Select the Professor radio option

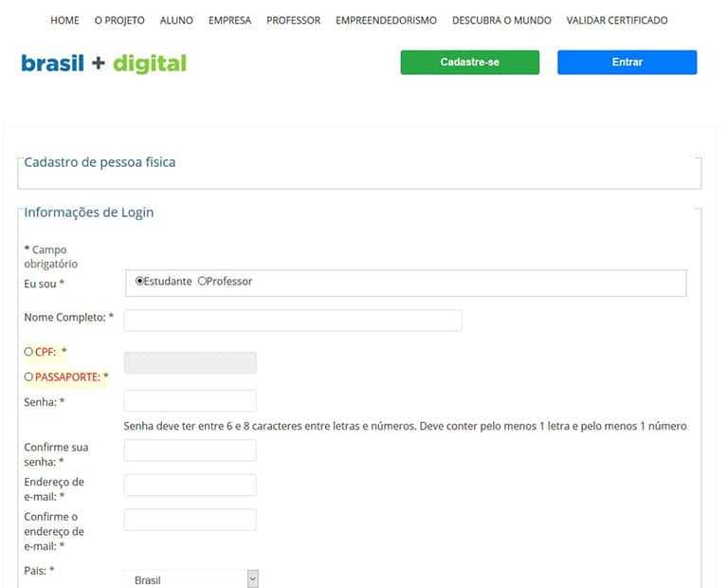[202, 282]
